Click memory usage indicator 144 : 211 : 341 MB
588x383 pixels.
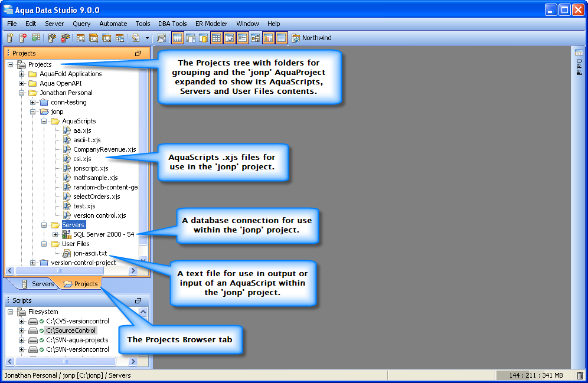[536, 375]
